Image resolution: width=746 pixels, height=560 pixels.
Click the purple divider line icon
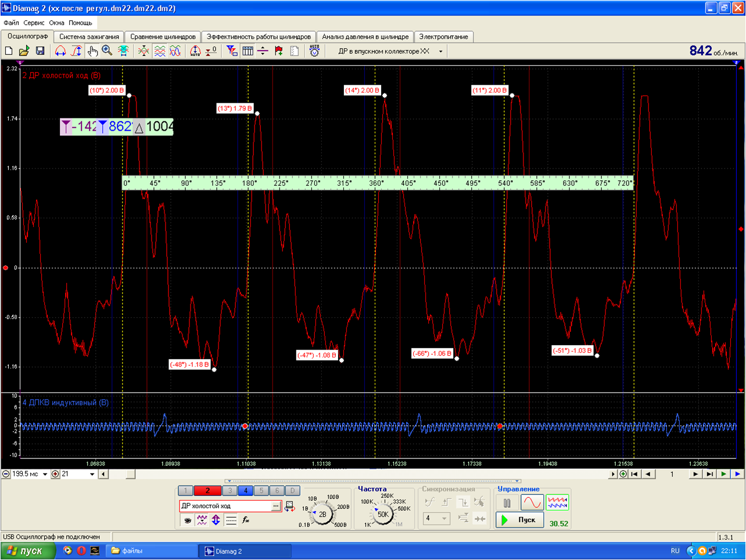click(263, 51)
